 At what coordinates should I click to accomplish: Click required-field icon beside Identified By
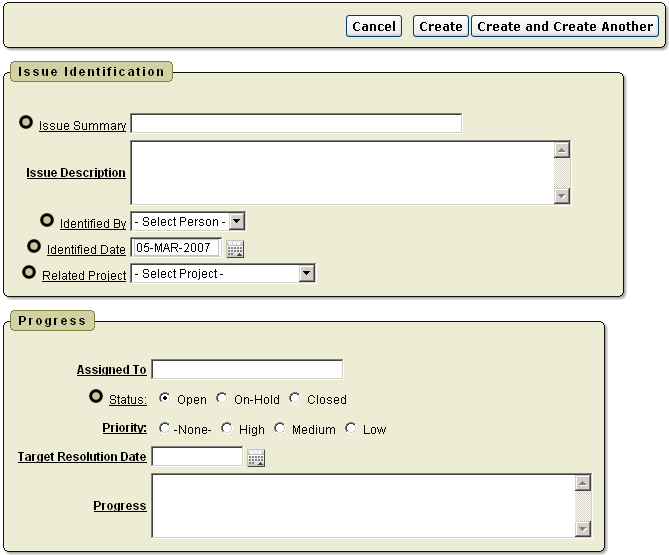pos(47,220)
